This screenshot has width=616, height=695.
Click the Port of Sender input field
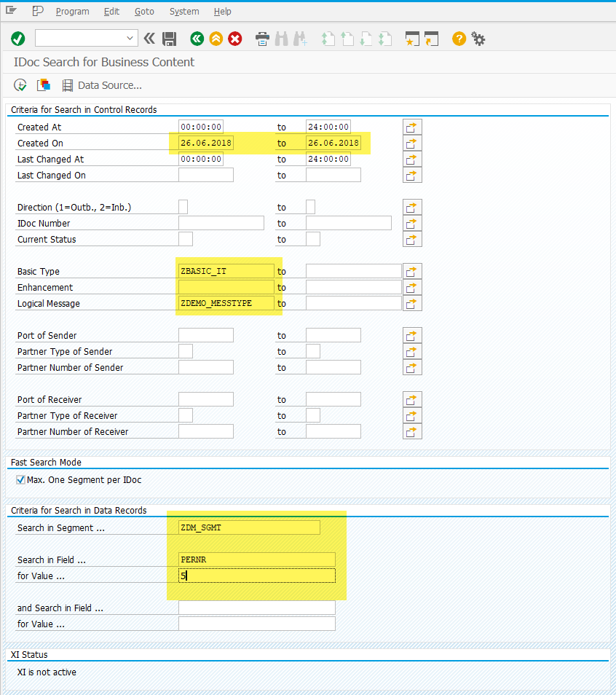coord(206,335)
